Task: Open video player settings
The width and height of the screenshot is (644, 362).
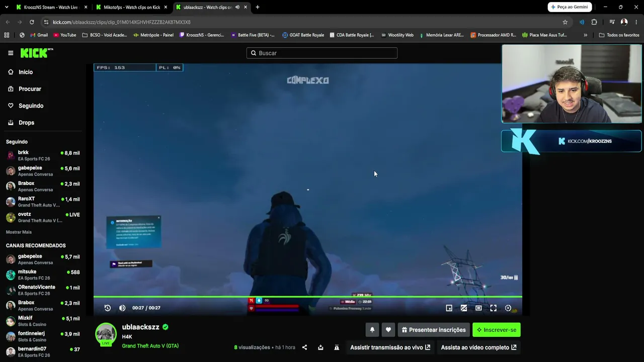Action: [508, 308]
